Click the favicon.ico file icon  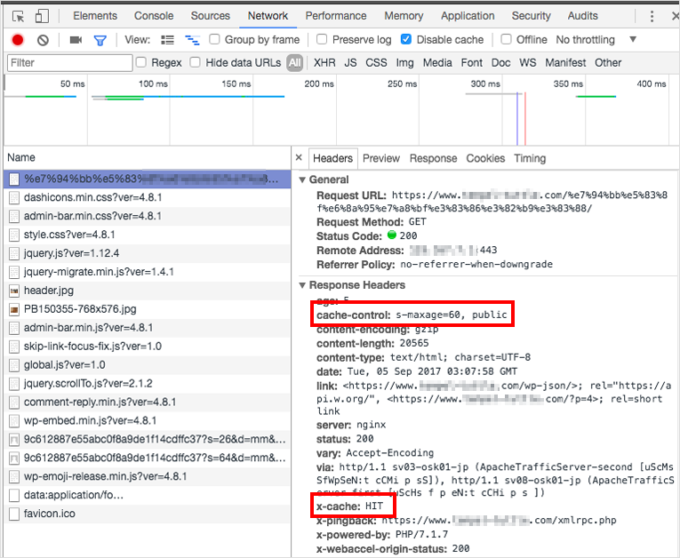pos(14,514)
